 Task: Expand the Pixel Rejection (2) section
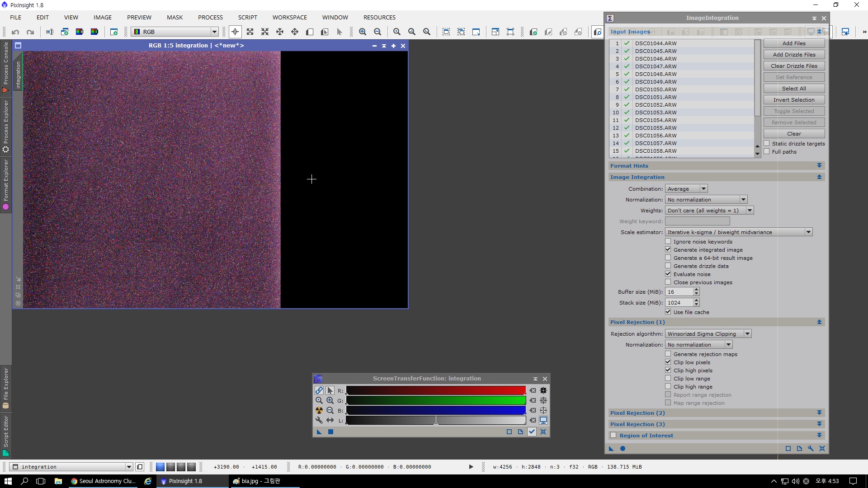[819, 413]
